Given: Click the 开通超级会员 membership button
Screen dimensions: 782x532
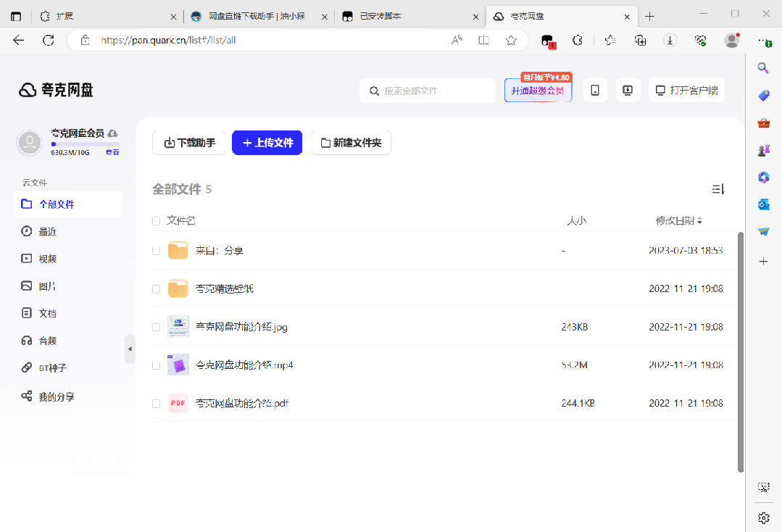Looking at the screenshot, I should (538, 91).
